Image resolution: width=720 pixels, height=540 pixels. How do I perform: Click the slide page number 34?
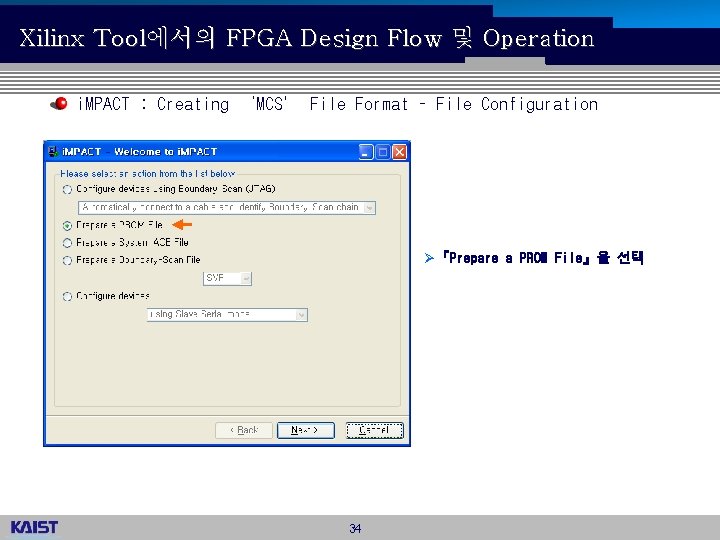coord(355,529)
